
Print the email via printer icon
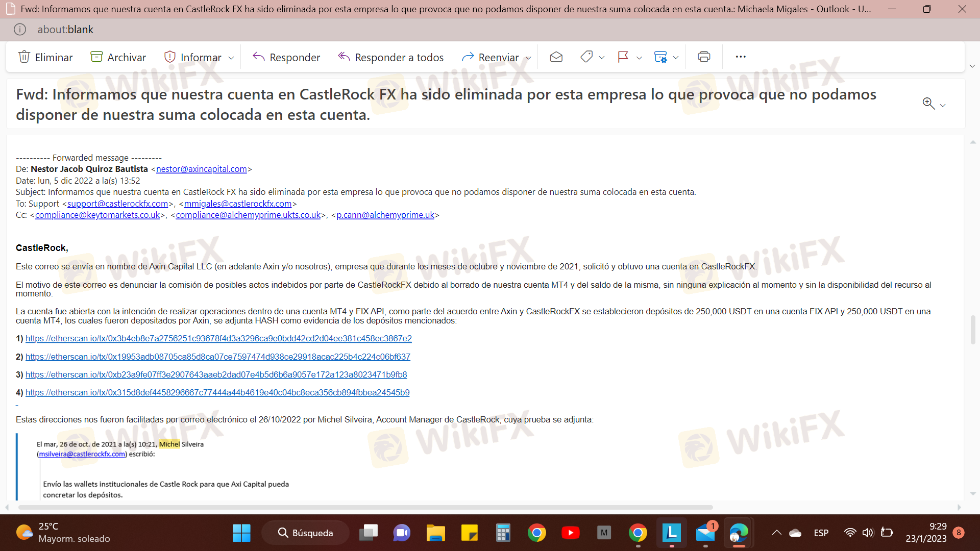pyautogui.click(x=704, y=57)
